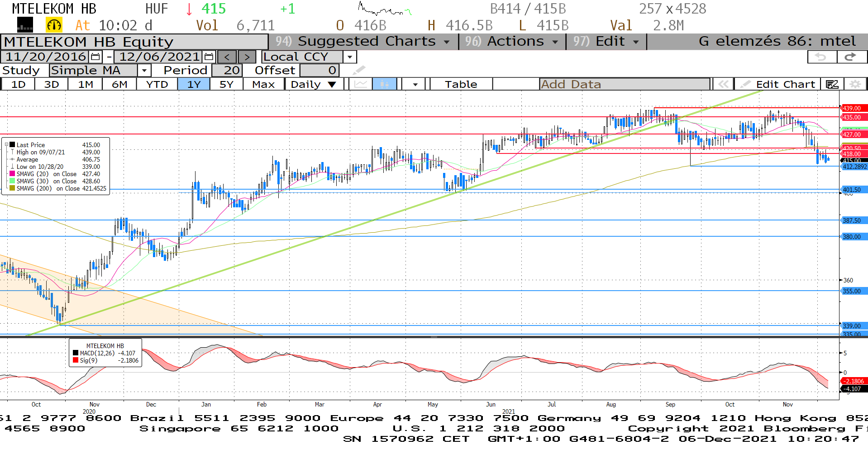
Task: Open Simple MA study dropdown
Action: pos(144,71)
